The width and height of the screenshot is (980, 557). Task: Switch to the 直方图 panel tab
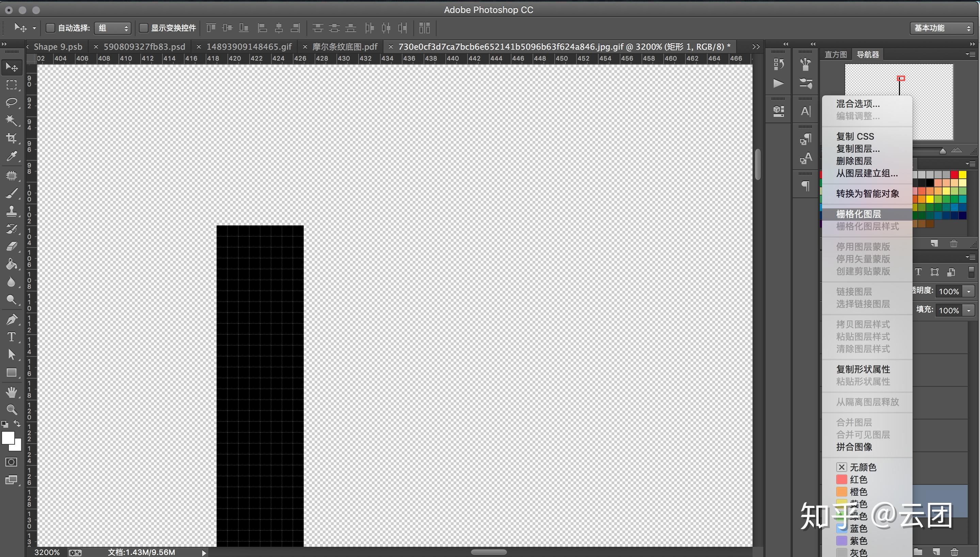tap(835, 54)
